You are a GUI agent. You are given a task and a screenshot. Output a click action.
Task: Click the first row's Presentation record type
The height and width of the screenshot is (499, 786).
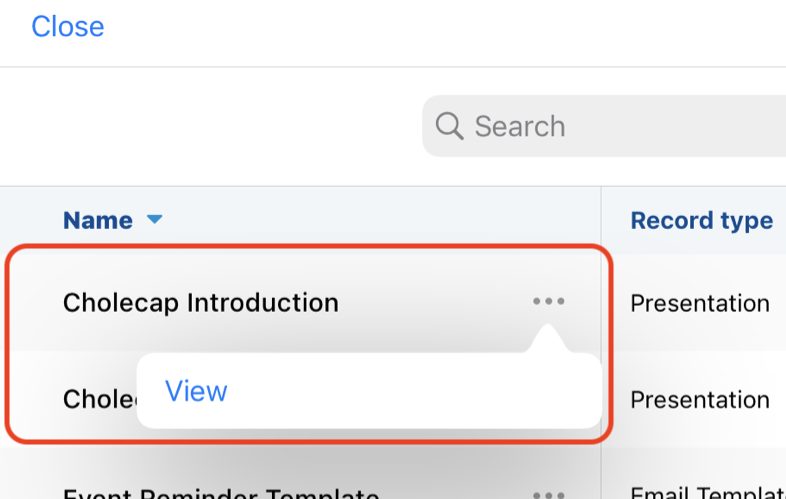click(699, 302)
